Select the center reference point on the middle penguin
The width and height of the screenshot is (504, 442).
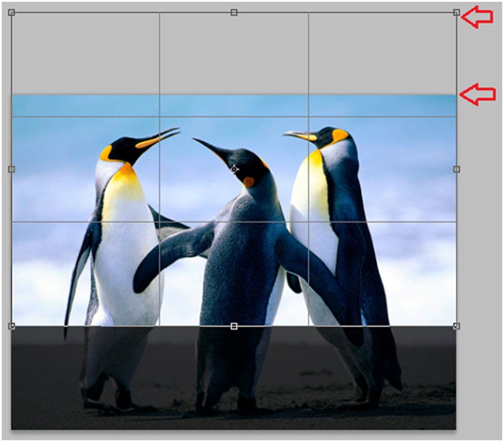[233, 170]
